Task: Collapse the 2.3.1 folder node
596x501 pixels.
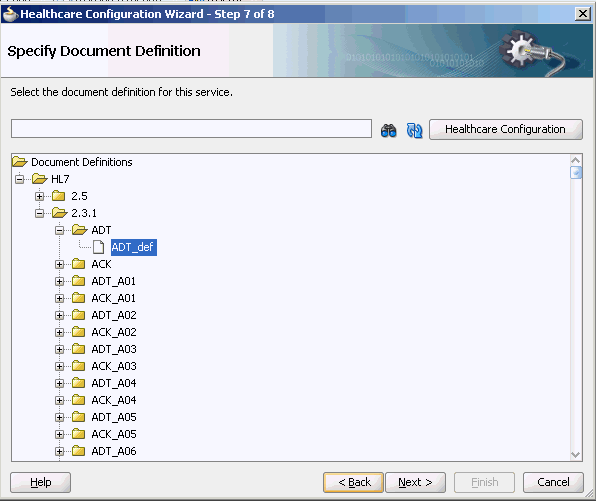Action: click(40, 213)
